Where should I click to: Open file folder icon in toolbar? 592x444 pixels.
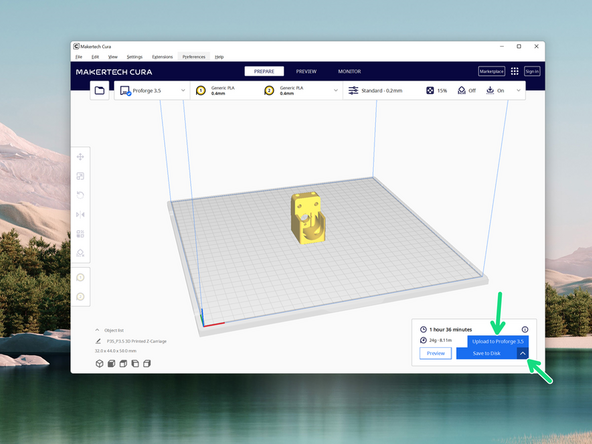pos(100,91)
